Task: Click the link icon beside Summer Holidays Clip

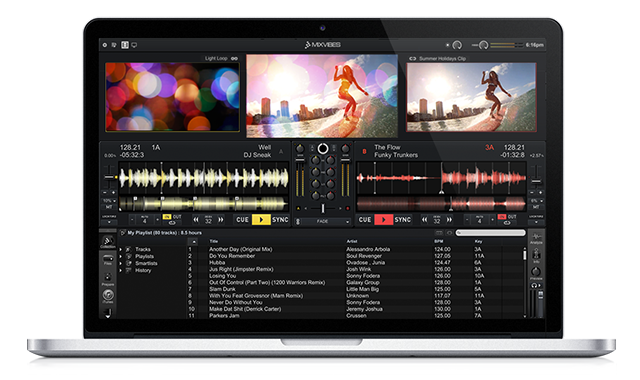Action: (413, 58)
